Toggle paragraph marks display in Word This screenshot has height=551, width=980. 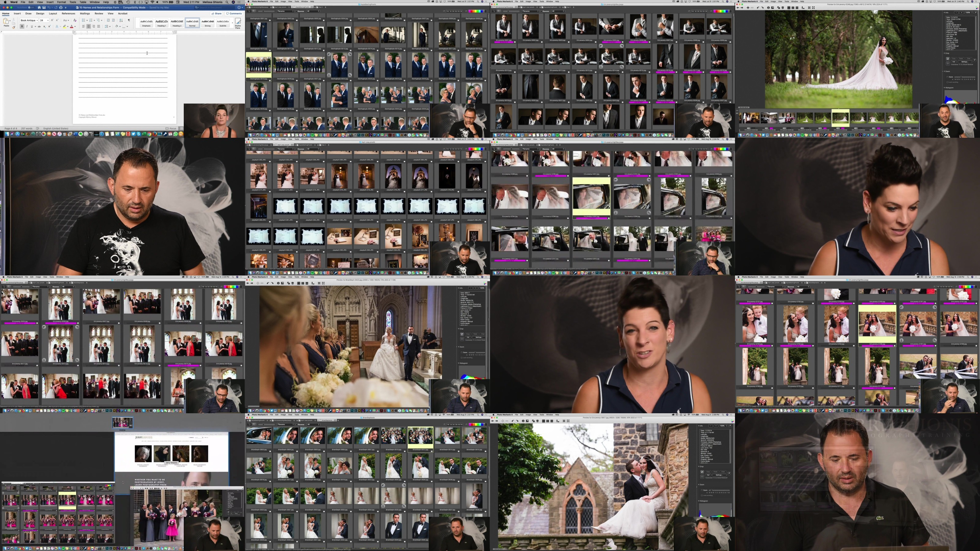coord(129,20)
